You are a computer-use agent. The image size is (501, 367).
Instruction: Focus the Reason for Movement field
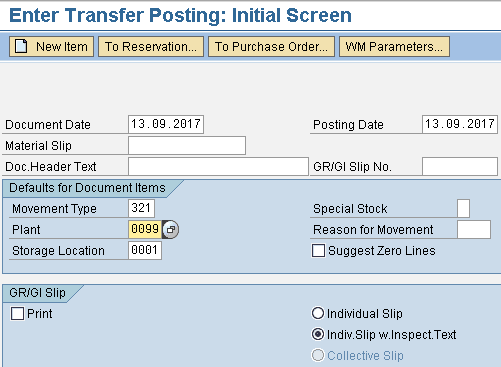[474, 229]
